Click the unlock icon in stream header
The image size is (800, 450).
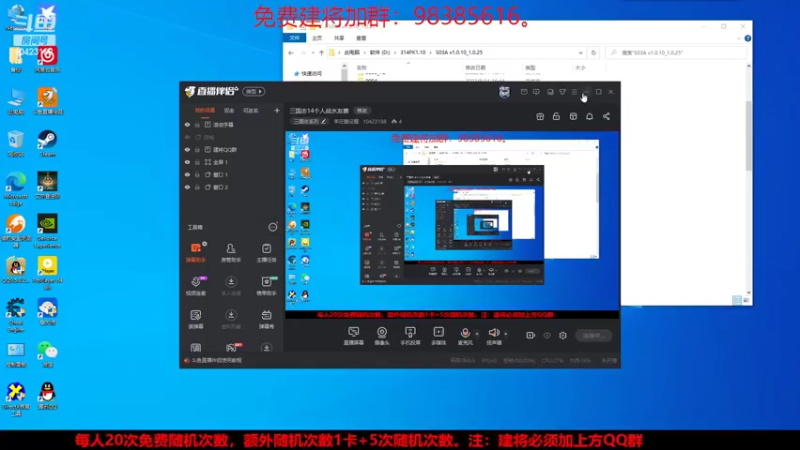click(556, 116)
